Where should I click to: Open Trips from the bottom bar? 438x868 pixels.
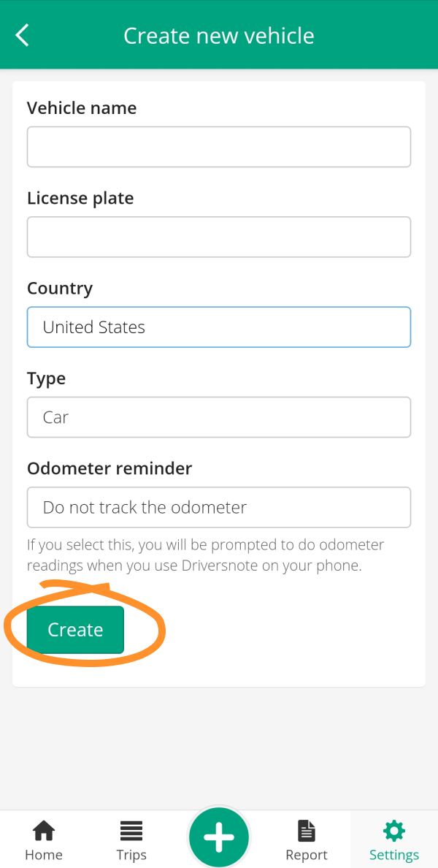[x=131, y=838]
